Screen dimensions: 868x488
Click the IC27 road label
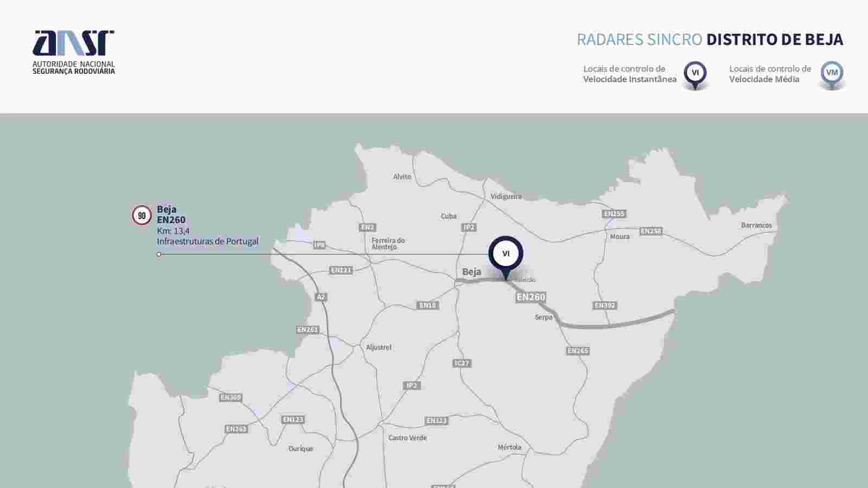(x=462, y=363)
